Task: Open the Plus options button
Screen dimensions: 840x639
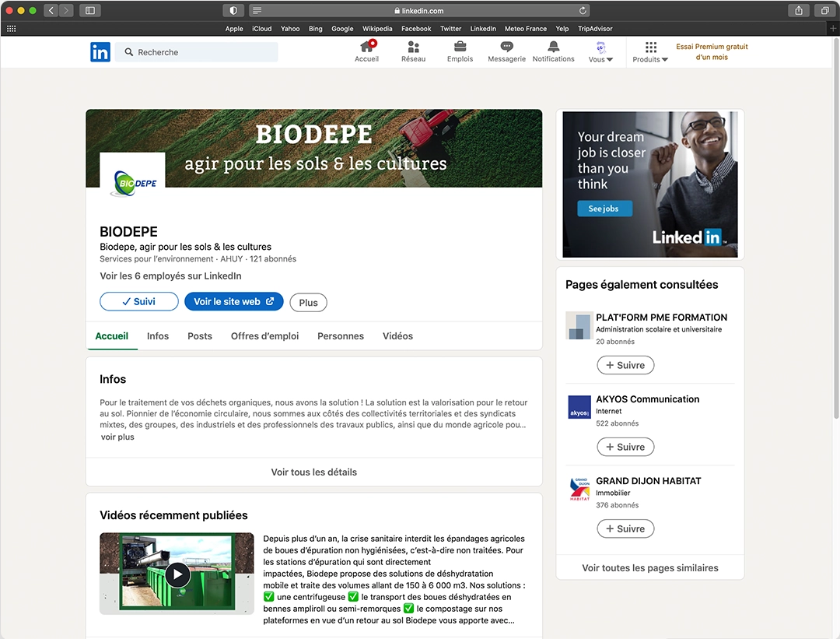Action: [308, 302]
